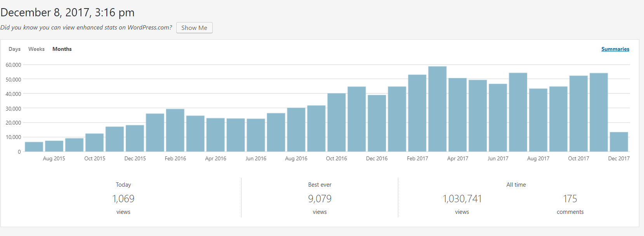The image size is (644, 236).
Task: Click the 'Feb 2016' axis label
Action: (x=175, y=158)
